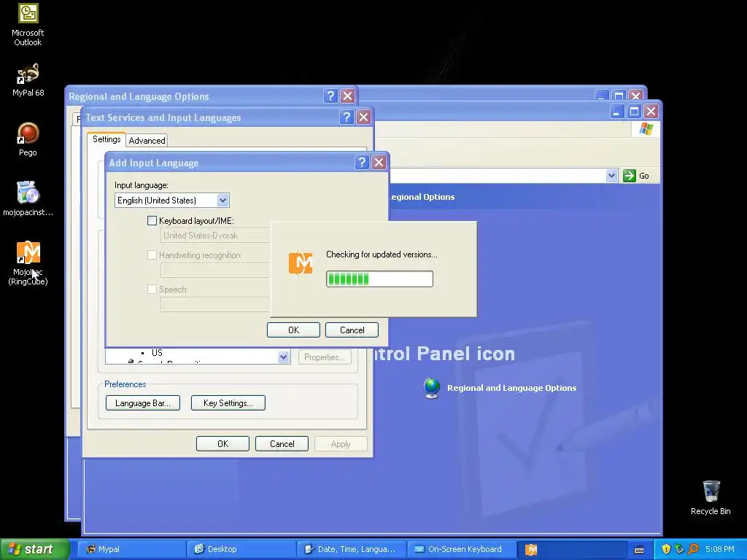Image resolution: width=747 pixels, height=560 pixels.
Task: Close the Add Input Language dialog
Action: [379, 163]
